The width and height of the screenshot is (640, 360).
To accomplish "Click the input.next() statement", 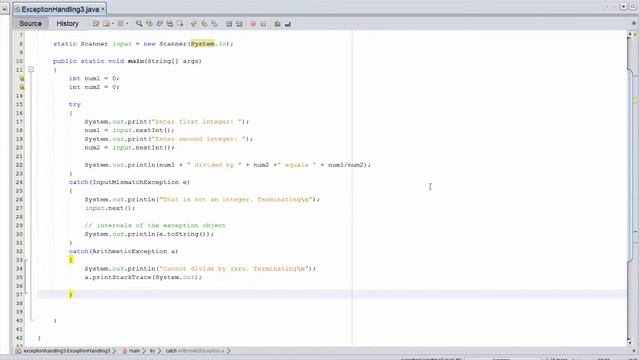I will [110, 208].
